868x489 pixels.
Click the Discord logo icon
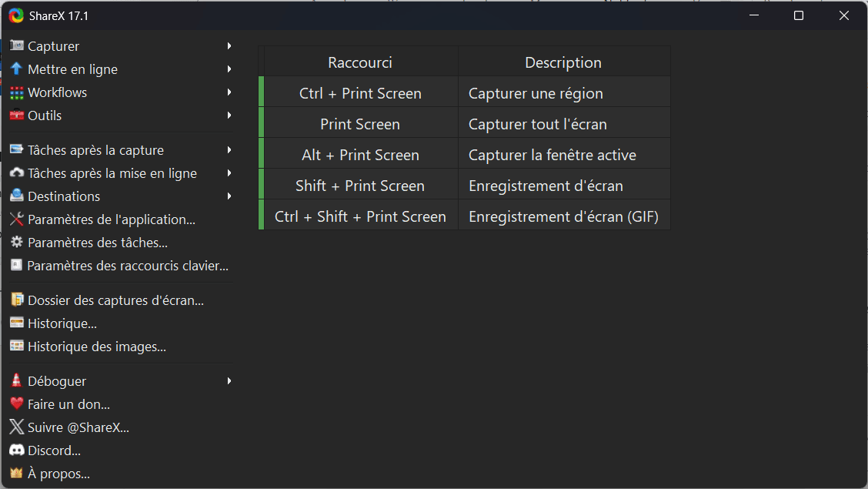pyautogui.click(x=17, y=450)
